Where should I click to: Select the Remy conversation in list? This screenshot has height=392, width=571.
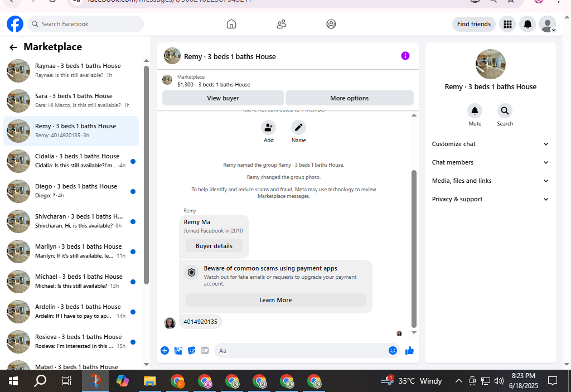pos(71,131)
